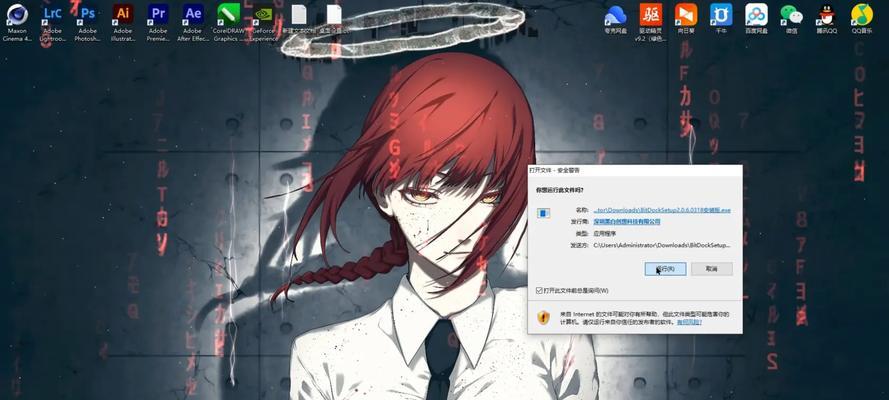Launch Adobe Lightroom Classic from the desktop
889x400 pixels.
click(x=53, y=22)
